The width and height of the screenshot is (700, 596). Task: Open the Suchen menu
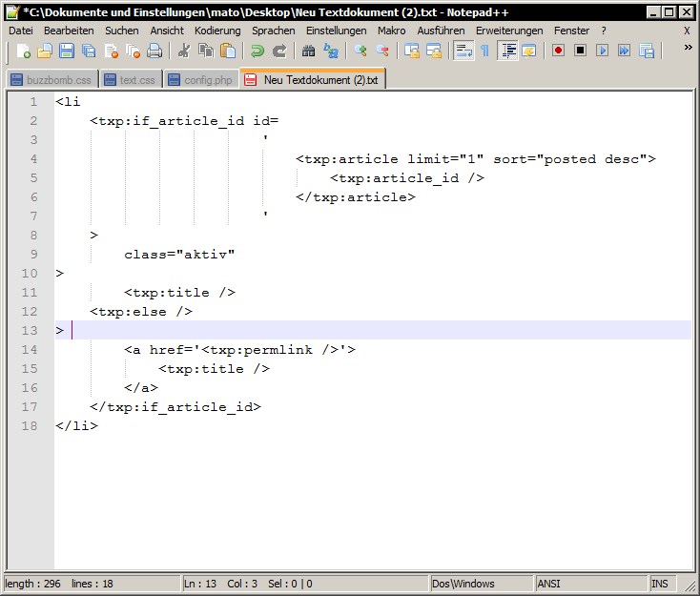click(x=122, y=31)
